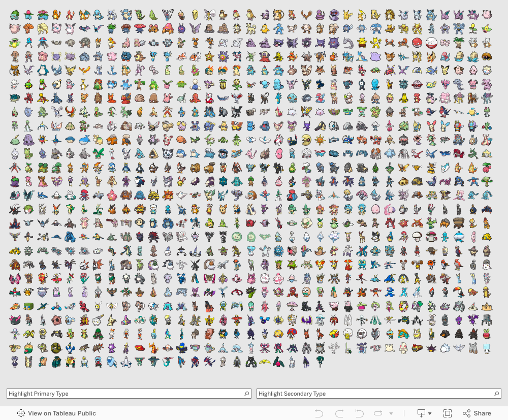Click the Undo arrow in toolbar

tap(319, 413)
